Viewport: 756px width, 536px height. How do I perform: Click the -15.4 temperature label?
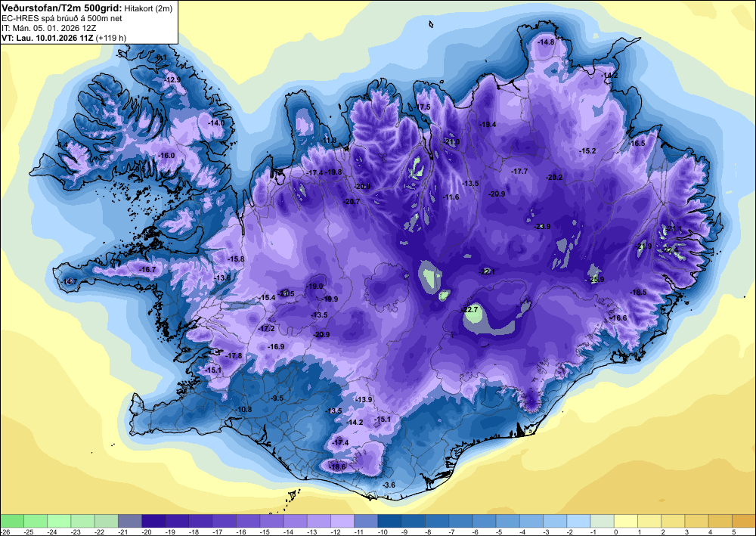[267, 298]
